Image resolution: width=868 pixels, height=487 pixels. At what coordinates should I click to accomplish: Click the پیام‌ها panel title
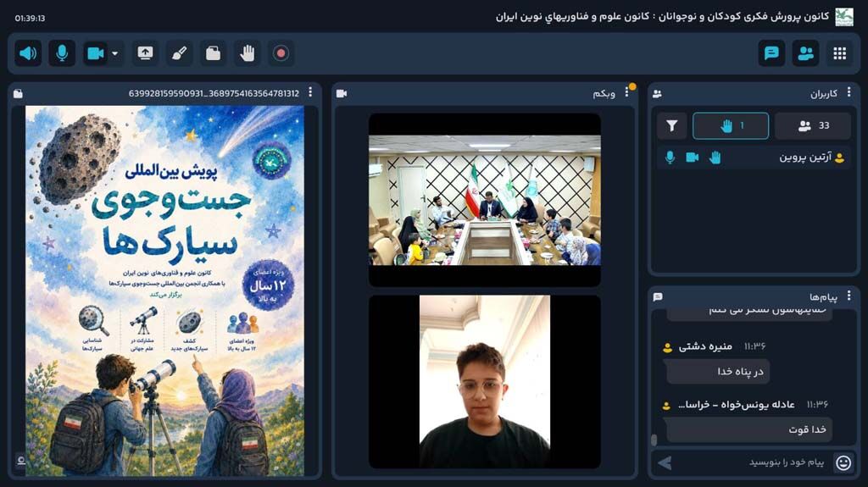pyautogui.click(x=823, y=297)
